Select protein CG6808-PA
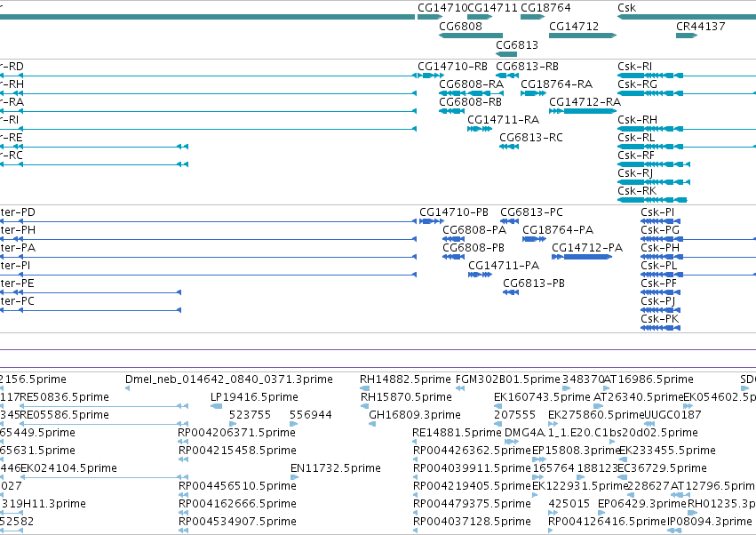 (x=474, y=230)
